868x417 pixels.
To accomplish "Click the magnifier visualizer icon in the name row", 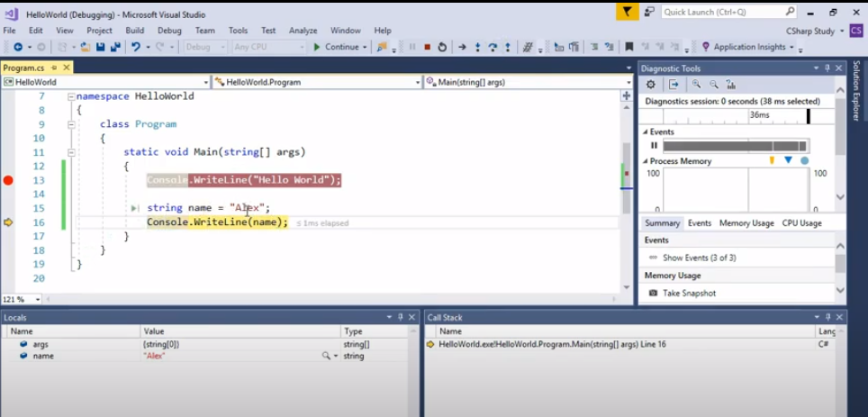I will click(326, 356).
